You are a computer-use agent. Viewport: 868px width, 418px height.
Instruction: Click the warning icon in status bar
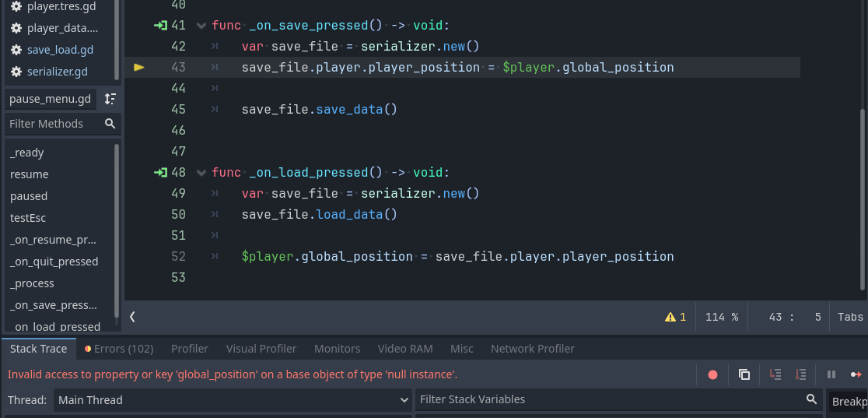[x=670, y=317]
